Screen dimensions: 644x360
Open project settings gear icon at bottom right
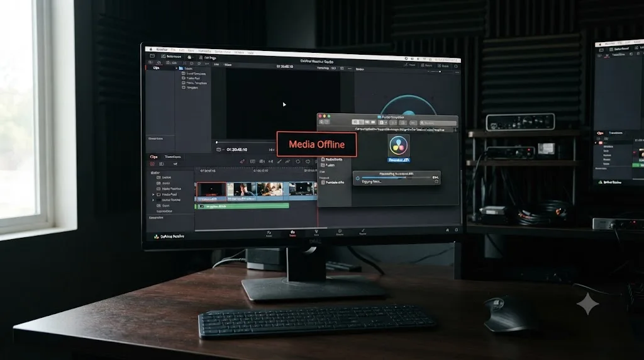tap(457, 230)
